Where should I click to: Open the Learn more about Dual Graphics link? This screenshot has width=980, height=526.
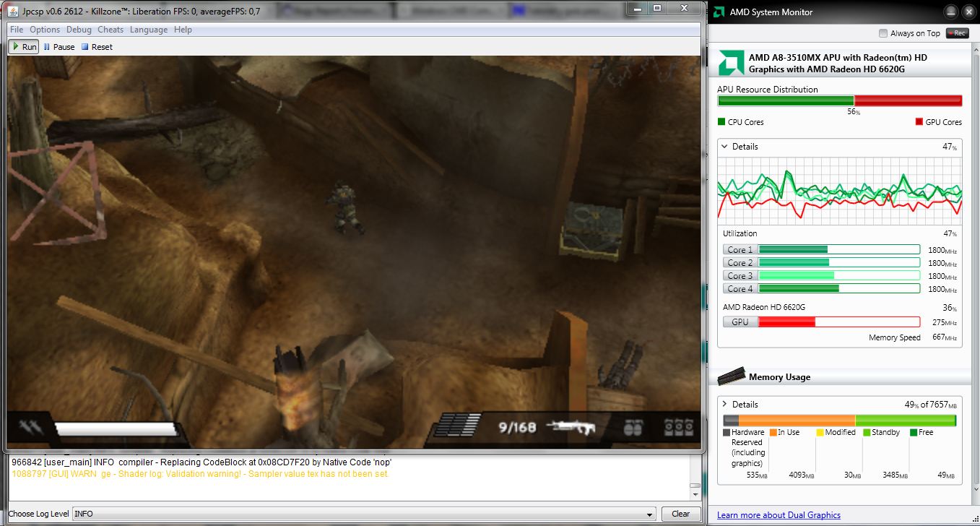pos(779,515)
